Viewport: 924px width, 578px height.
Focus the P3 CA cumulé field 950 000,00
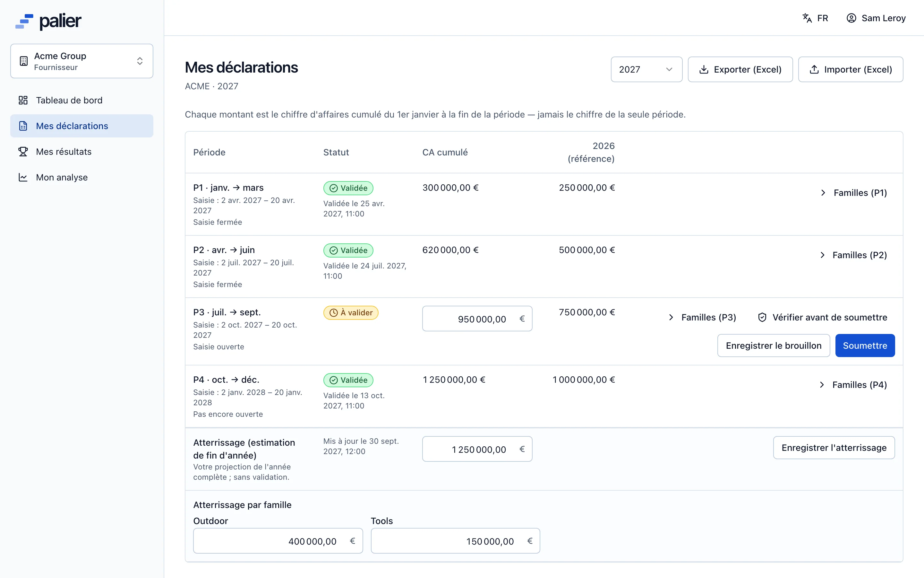(x=477, y=319)
